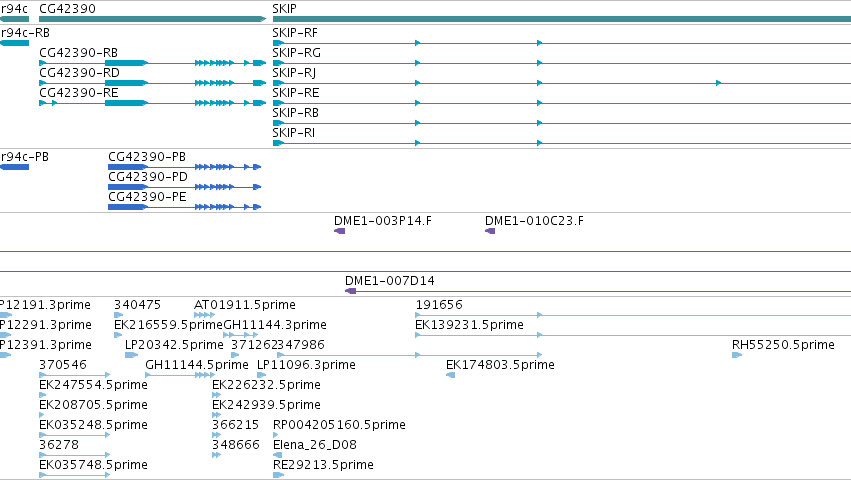Click the DME1-010C23.F clone end label
Viewport: 851px width, 480px height.
coord(535,221)
